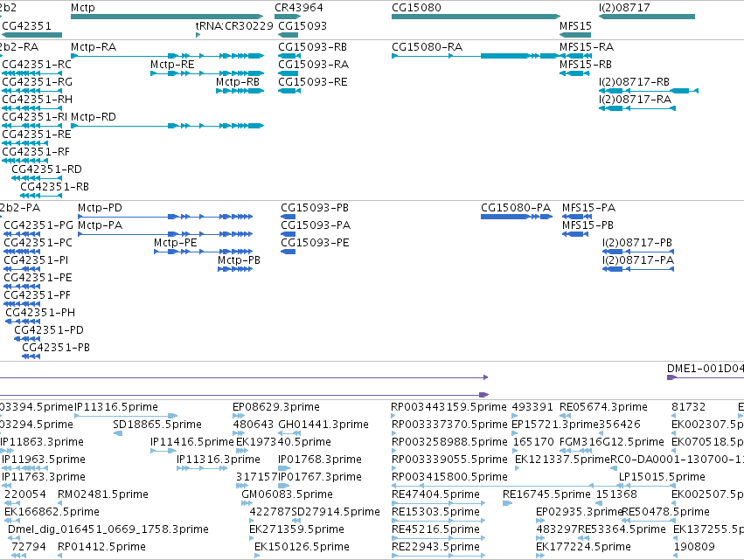Select transcript CG42351-RB

click(x=54, y=187)
